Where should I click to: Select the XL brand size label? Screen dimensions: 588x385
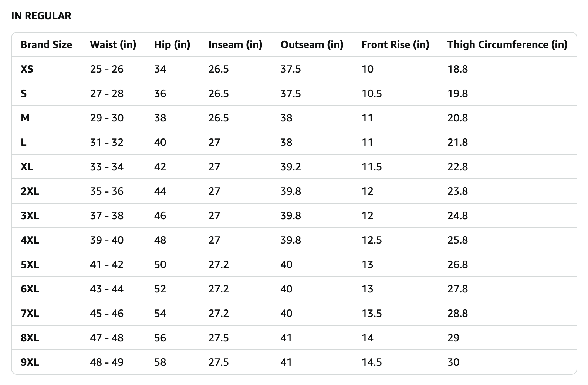[x=27, y=167]
